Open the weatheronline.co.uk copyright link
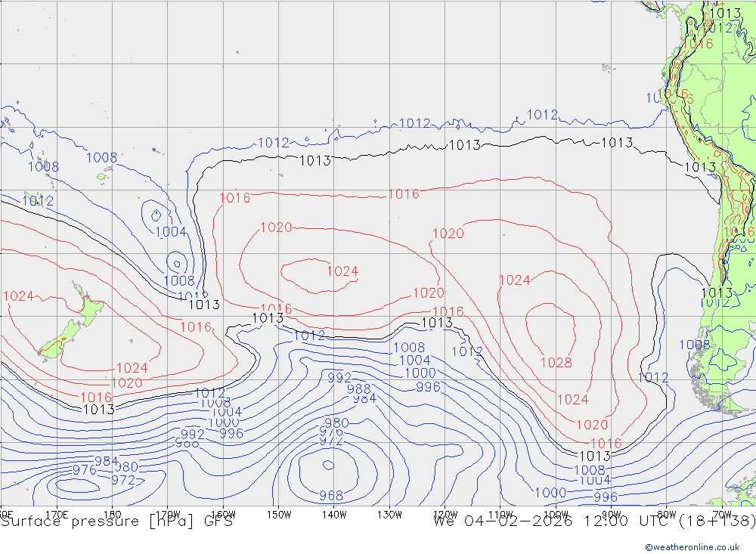Screen dimensions: 756x554 click(x=692, y=546)
